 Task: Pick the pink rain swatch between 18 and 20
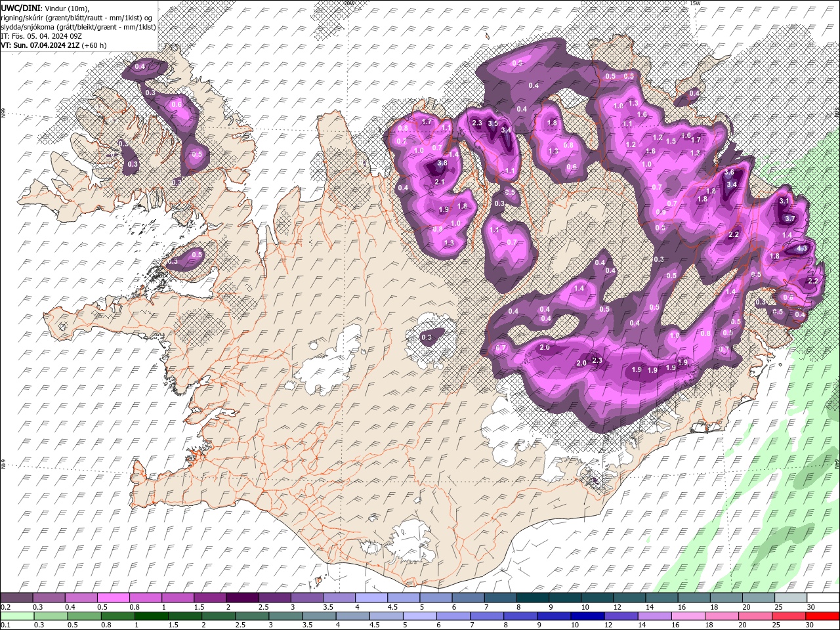coord(721,616)
